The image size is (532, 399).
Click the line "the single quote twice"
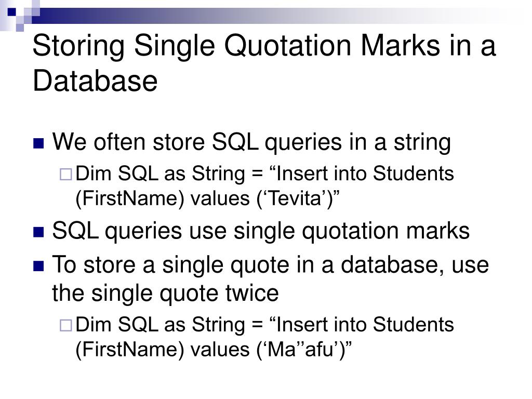(x=165, y=294)
